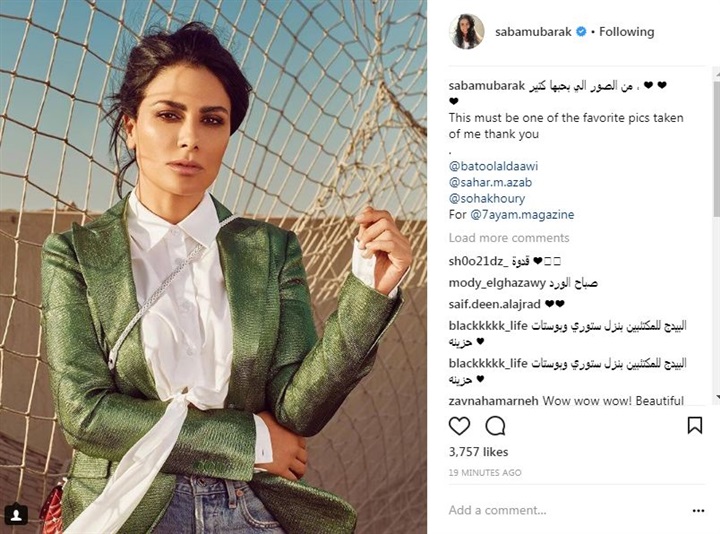The image size is (720, 534).
Task: Visit the @sohakhoury profile link
Action: tap(487, 198)
